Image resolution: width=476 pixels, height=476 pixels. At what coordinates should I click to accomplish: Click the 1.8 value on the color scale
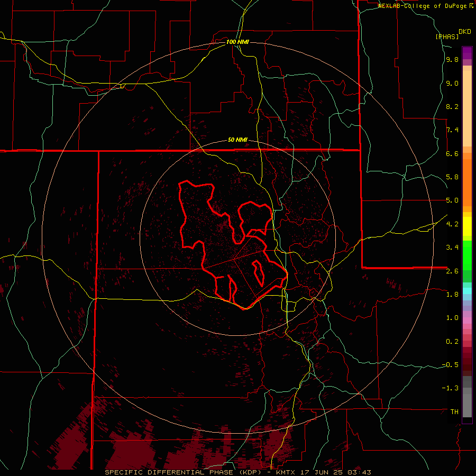click(452, 295)
